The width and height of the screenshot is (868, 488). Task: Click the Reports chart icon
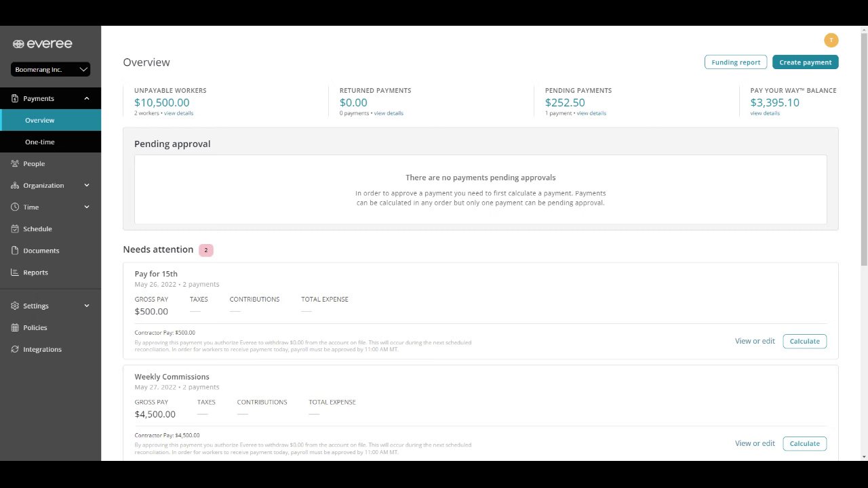point(15,272)
